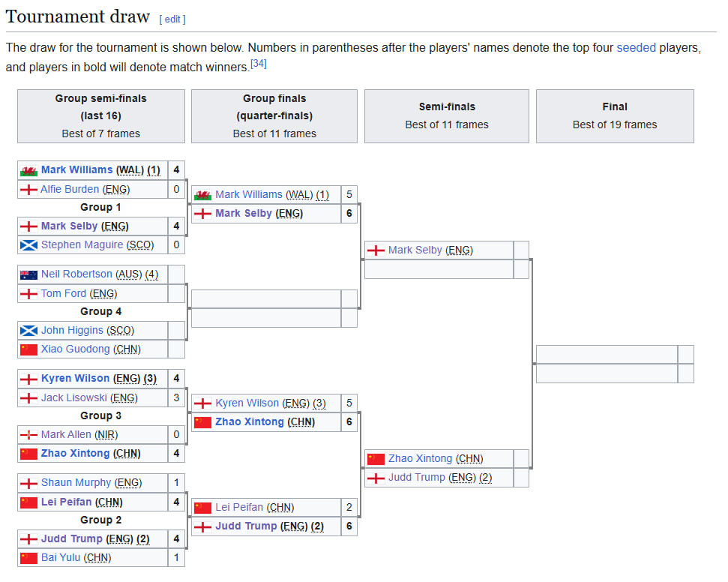Screen dimensions: 728x582
Task: Open the 'seeded' link in the intro text
Action: point(636,48)
